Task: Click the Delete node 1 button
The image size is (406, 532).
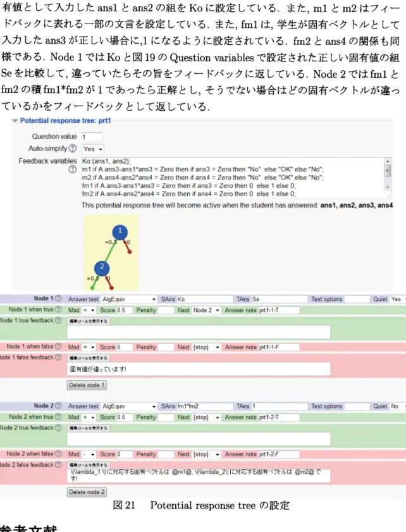Action: tap(87, 385)
